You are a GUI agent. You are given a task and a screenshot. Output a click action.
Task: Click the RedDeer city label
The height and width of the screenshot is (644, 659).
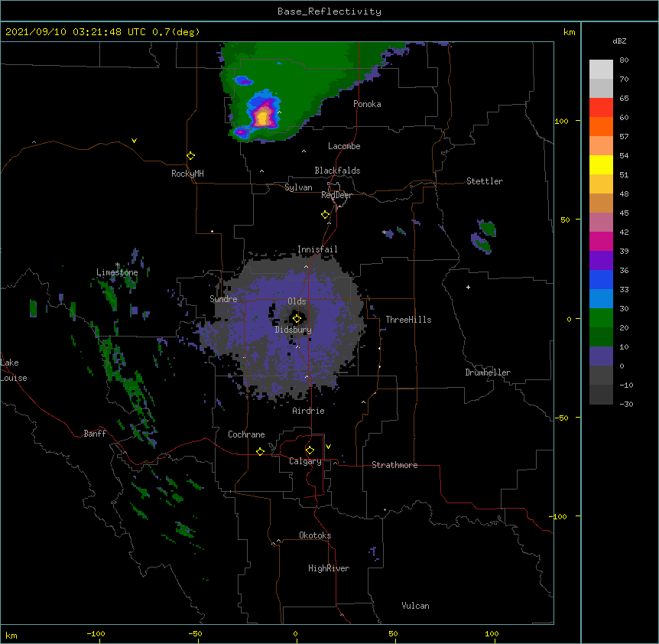tap(336, 195)
